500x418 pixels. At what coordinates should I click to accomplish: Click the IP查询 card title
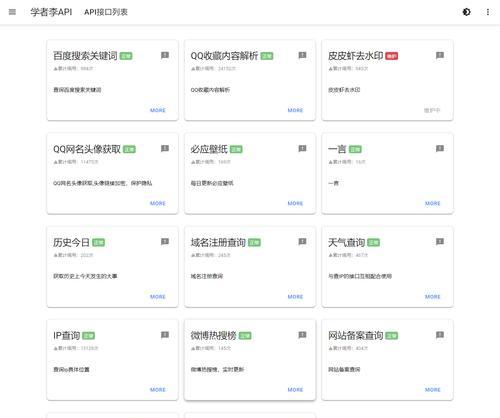coord(67,335)
